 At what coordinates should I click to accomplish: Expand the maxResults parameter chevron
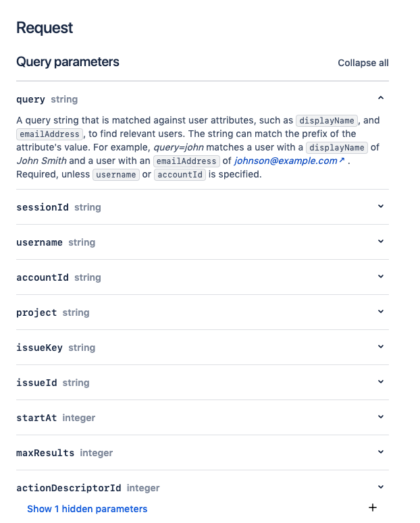point(381,452)
